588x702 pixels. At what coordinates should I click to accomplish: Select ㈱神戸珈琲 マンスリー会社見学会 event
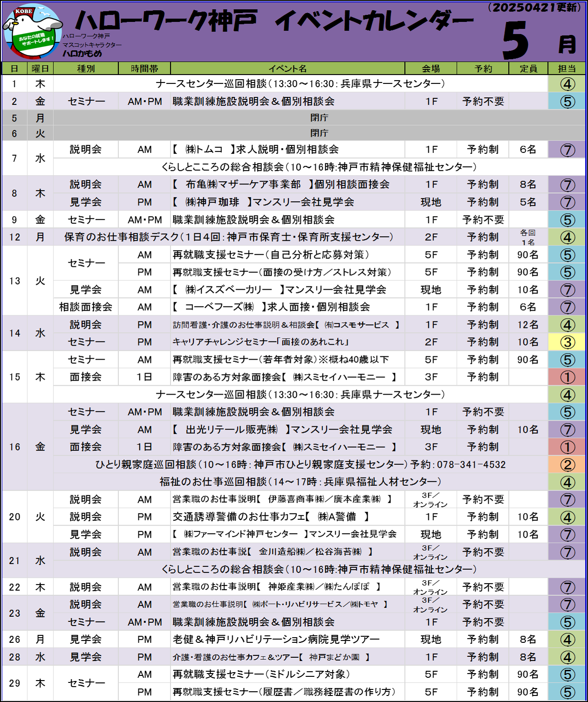coord(263,202)
